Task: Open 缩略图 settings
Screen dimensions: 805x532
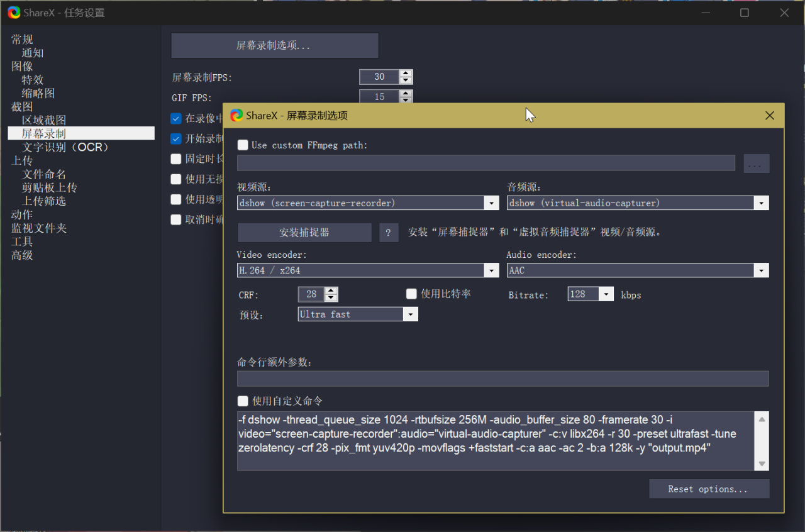Action: pos(38,94)
